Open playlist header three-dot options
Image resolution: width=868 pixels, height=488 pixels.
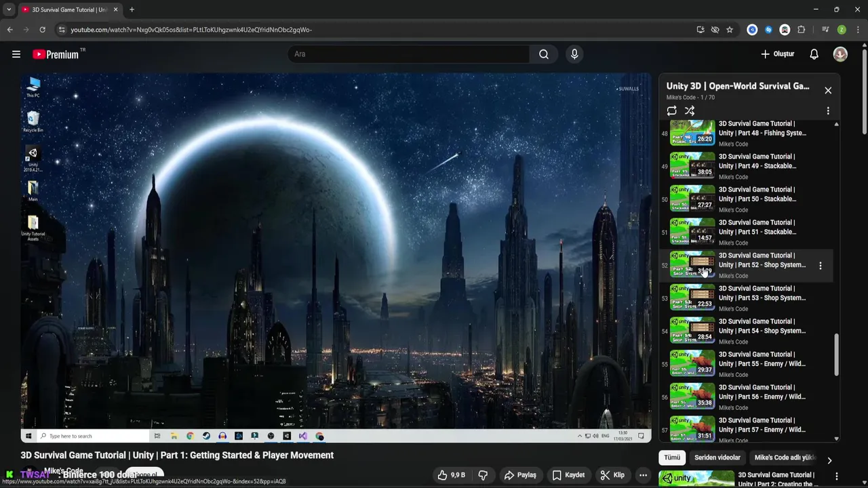(x=828, y=110)
